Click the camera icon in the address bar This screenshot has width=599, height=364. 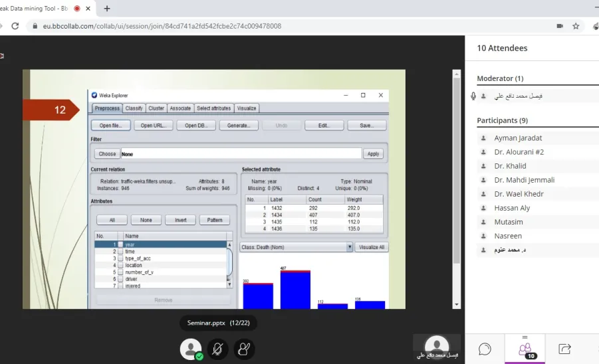560,26
